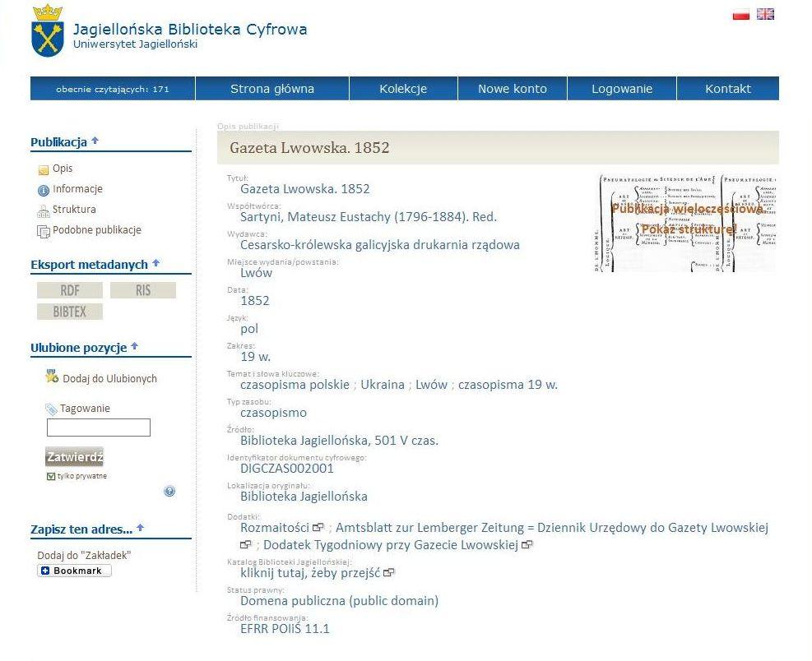Click the external link icon after Rozmaitości

tap(318, 528)
